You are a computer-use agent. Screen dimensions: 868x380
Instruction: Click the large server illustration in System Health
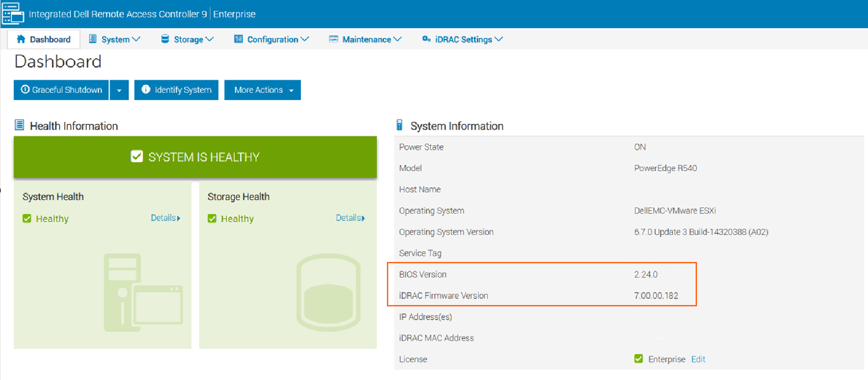click(x=143, y=292)
